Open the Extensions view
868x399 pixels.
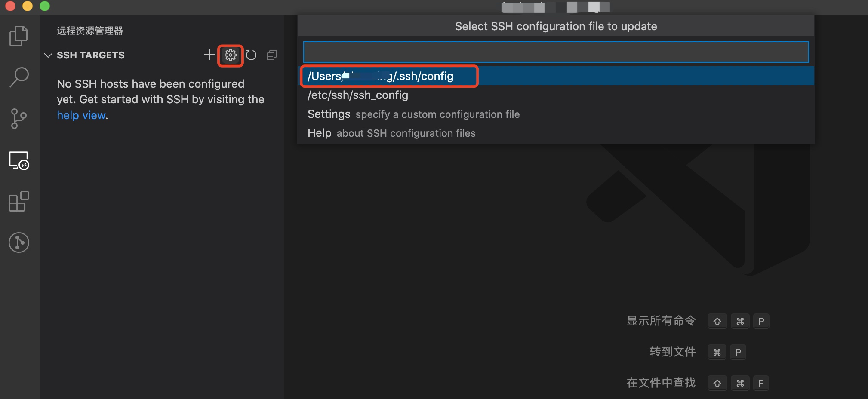coord(19,201)
